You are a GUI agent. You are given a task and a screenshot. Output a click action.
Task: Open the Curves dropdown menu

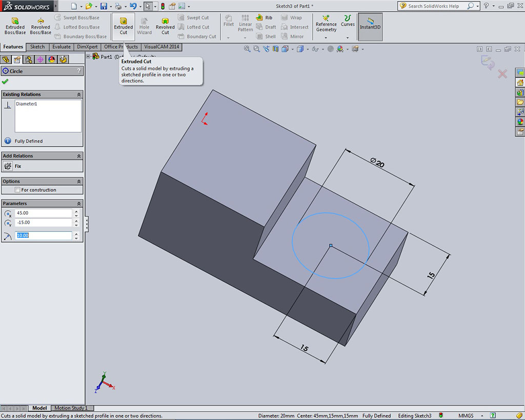(x=348, y=37)
